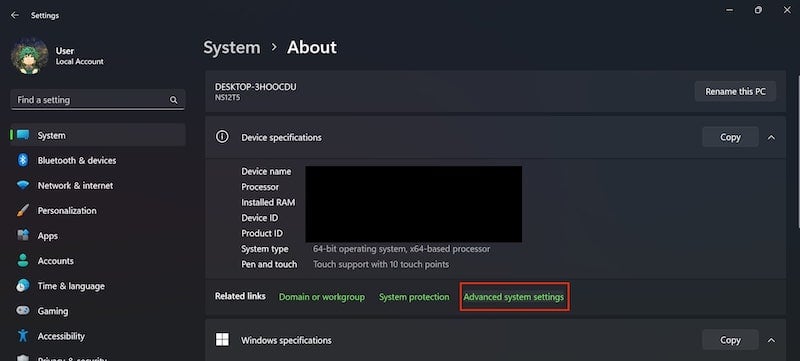Open Advanced system settings link
This screenshot has width=800, height=361.
click(514, 297)
